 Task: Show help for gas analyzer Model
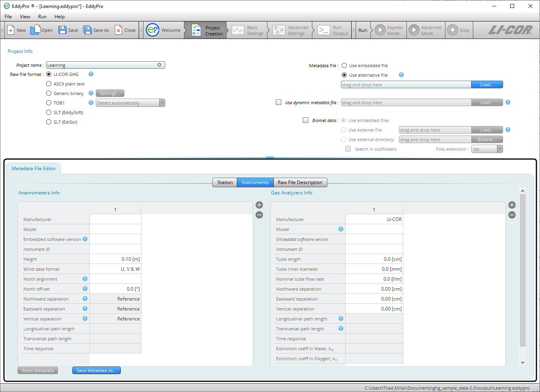coord(341,229)
